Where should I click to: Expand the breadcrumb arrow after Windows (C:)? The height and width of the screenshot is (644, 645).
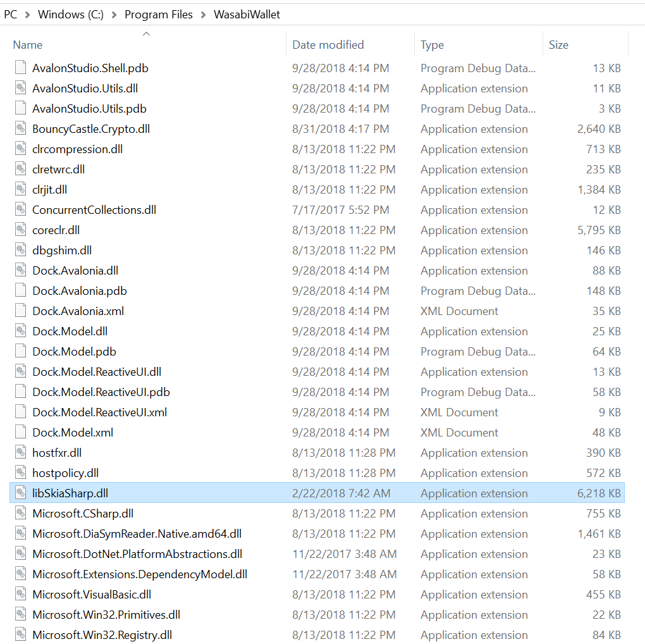point(114,15)
